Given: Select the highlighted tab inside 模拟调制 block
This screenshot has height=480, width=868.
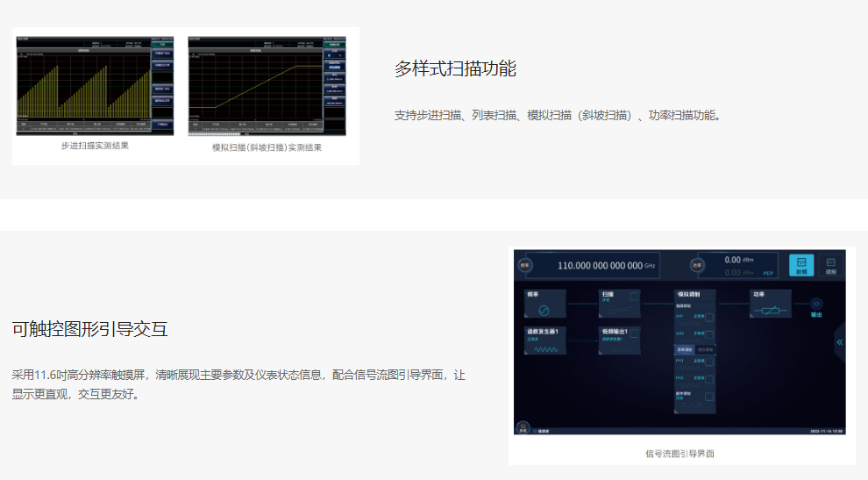Looking at the screenshot, I should point(685,349).
